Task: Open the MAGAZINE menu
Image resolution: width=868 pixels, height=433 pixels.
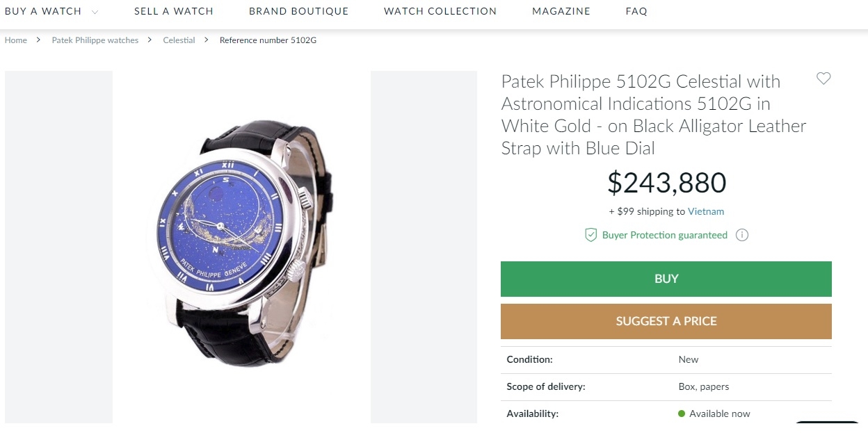Action: click(561, 11)
